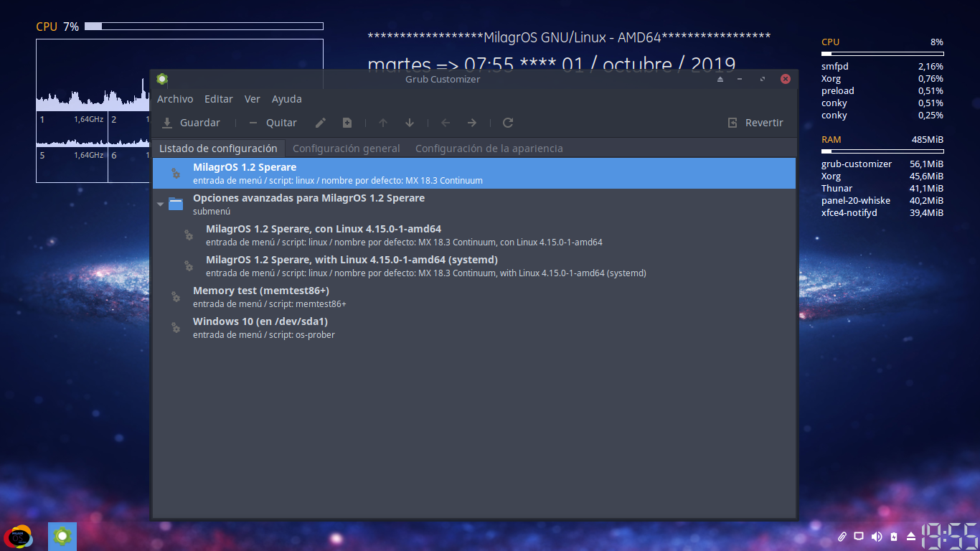This screenshot has height=551, width=980.
Task: Click the right arrow toolbar icon
Action: [x=472, y=123]
